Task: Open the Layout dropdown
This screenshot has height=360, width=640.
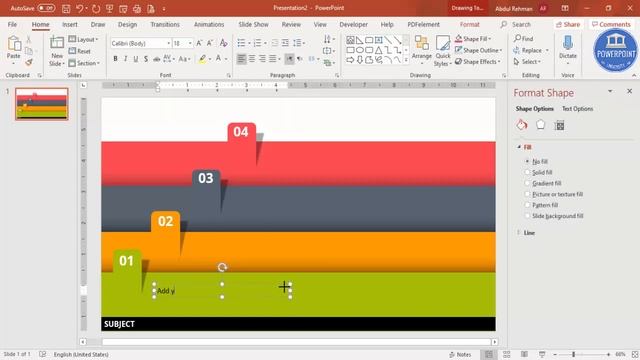Action: coord(84,40)
